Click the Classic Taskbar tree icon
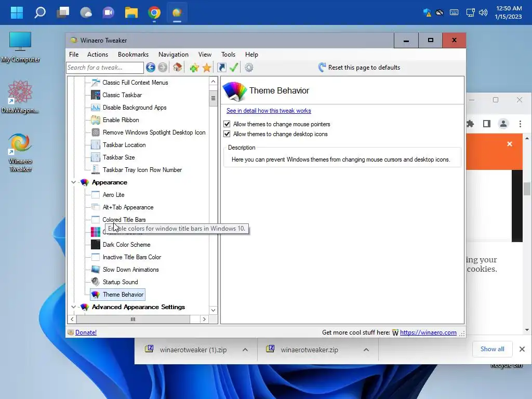532x399 pixels. [x=96, y=95]
